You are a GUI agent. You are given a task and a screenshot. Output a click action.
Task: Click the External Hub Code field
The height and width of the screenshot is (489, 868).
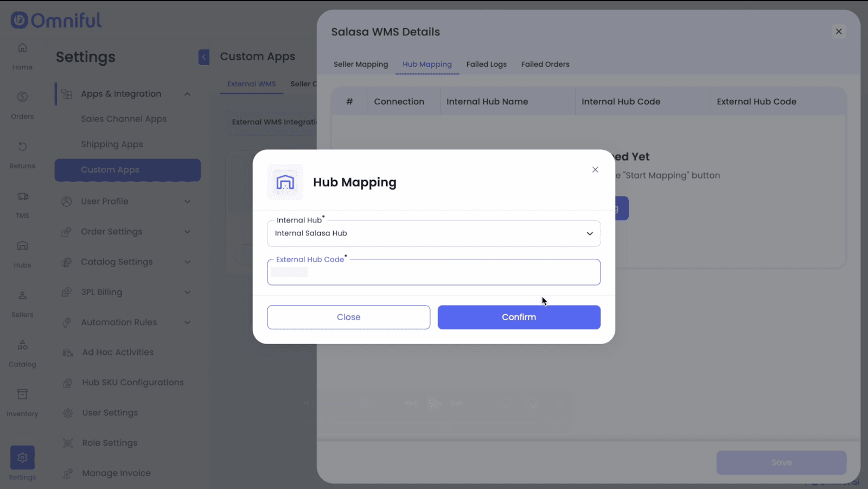433,272
